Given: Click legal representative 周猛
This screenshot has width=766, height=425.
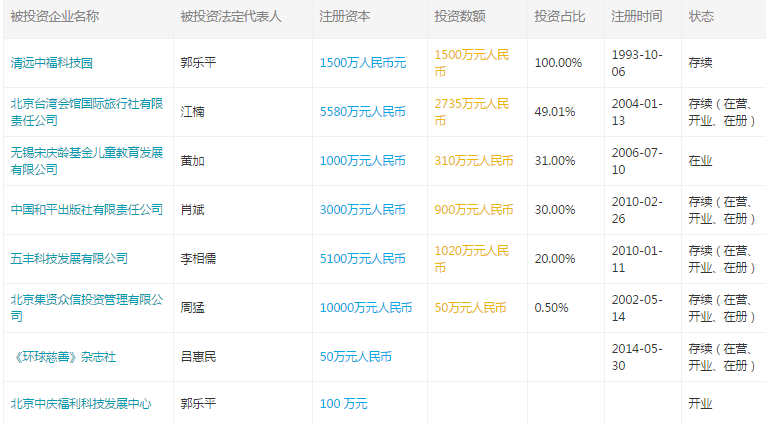Looking at the screenshot, I should pyautogui.click(x=192, y=308).
